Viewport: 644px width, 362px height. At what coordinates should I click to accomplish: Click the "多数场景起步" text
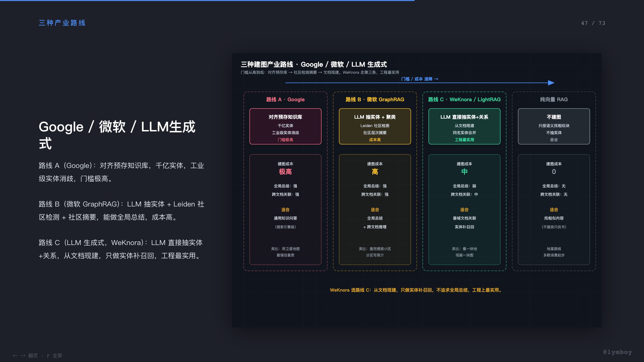pyautogui.click(x=554, y=255)
